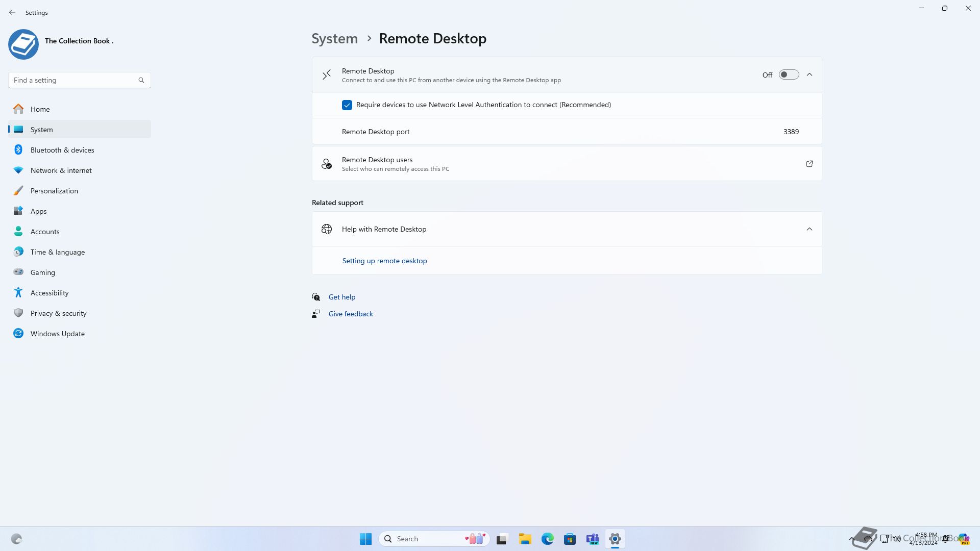The image size is (980, 551).
Task: Open the clock showing 4:58 PM
Action: [924, 539]
